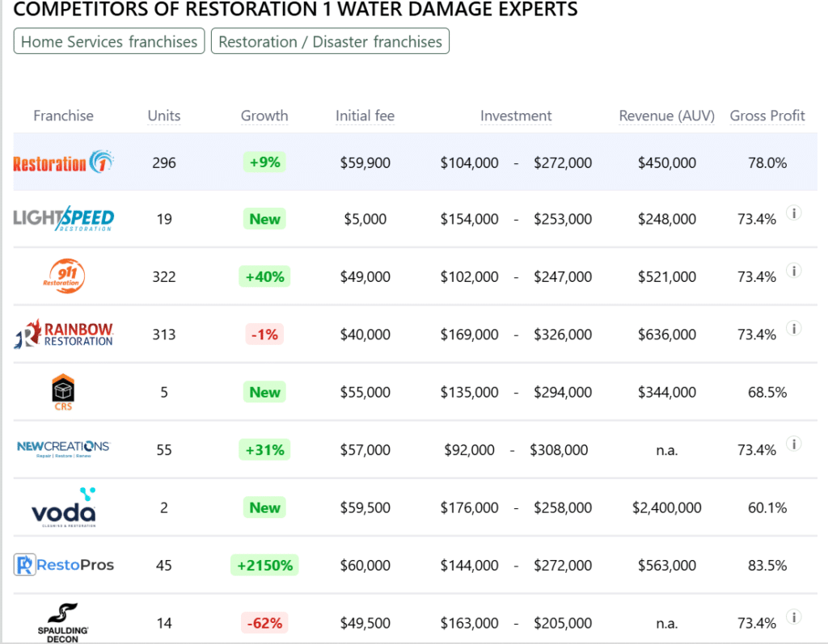Screen dimensions: 828x644
Task: Click New badge in CRS row
Action: pyautogui.click(x=264, y=392)
